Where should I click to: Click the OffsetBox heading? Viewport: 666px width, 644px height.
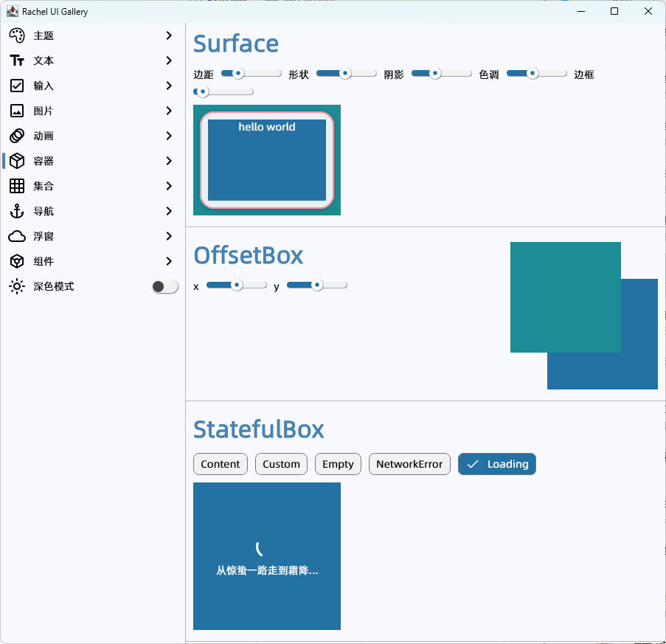(249, 256)
